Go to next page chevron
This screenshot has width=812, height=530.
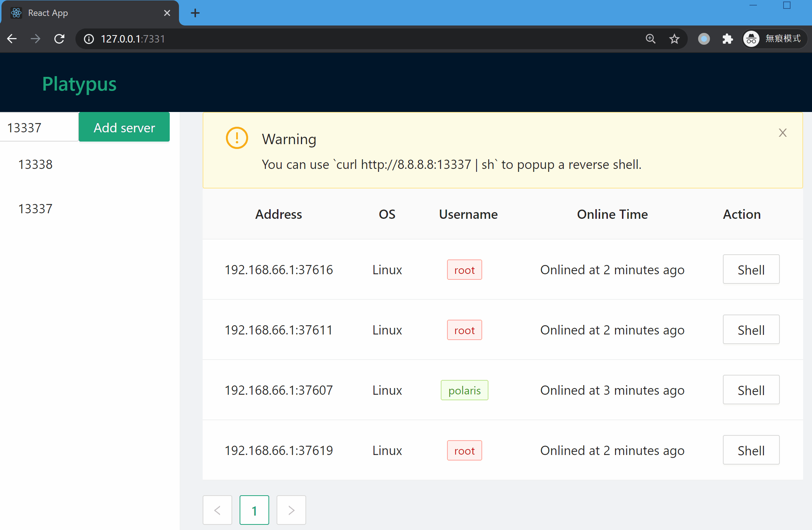pyautogui.click(x=291, y=510)
